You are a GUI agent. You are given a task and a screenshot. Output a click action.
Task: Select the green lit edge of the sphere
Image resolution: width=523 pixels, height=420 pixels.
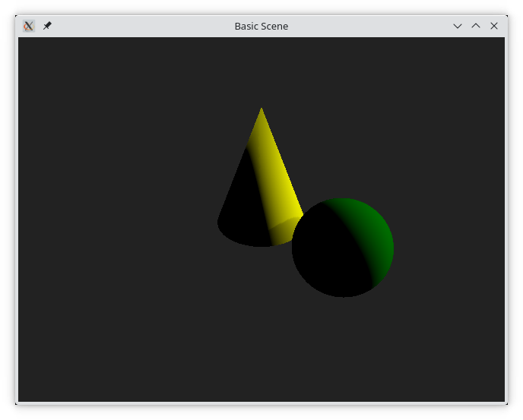click(x=379, y=237)
